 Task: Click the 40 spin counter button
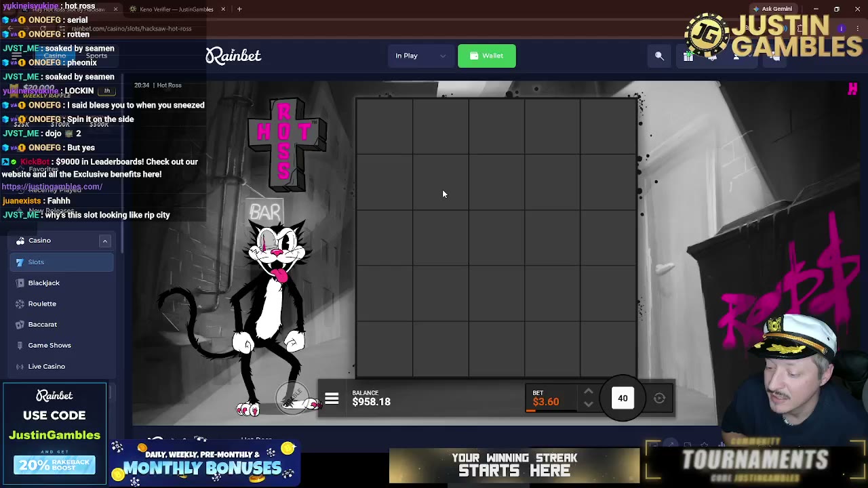pos(623,399)
